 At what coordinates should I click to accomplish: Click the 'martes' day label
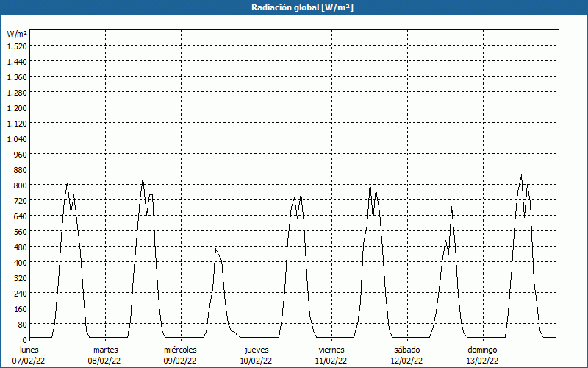(x=105, y=350)
